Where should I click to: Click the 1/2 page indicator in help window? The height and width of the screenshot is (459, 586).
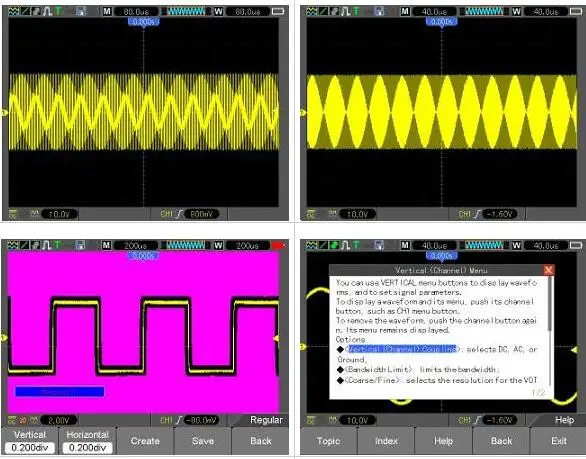pyautogui.click(x=538, y=393)
